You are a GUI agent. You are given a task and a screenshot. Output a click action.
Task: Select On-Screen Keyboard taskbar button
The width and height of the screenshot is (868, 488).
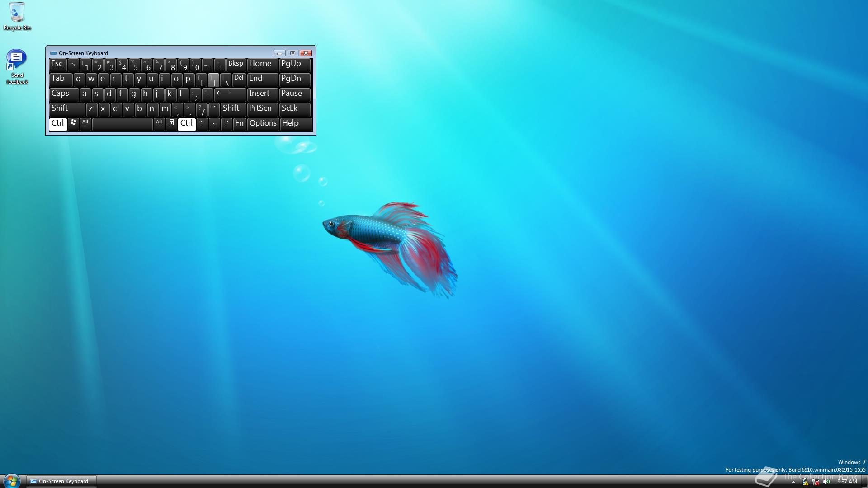[x=61, y=481]
